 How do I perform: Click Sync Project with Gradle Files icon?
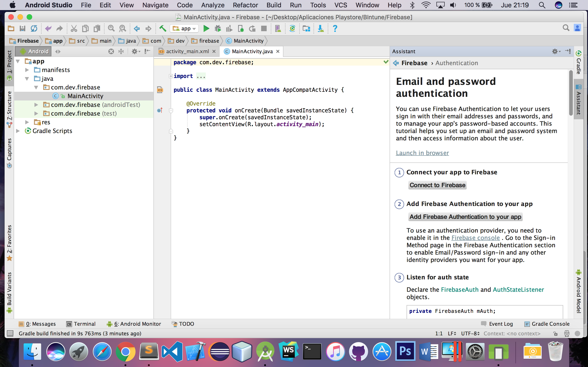click(x=292, y=29)
